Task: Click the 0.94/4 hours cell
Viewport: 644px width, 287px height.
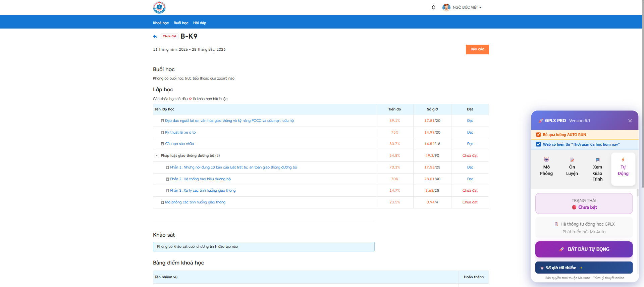Action: pyautogui.click(x=432, y=202)
